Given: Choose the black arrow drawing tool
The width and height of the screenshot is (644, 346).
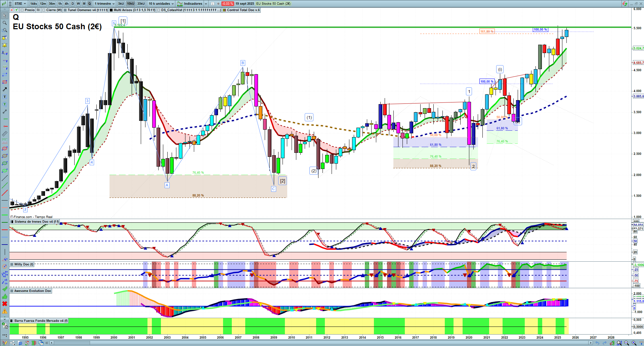Looking at the screenshot, I should [5, 89].
